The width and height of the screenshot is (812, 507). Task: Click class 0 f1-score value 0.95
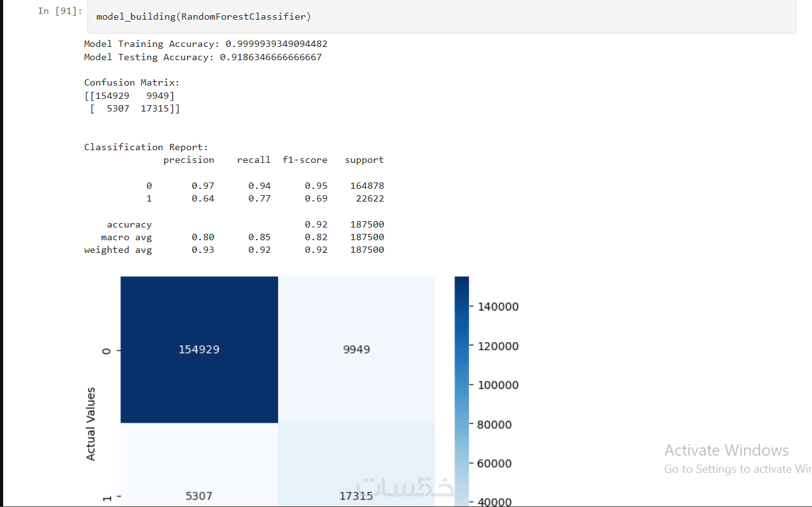[316, 186]
